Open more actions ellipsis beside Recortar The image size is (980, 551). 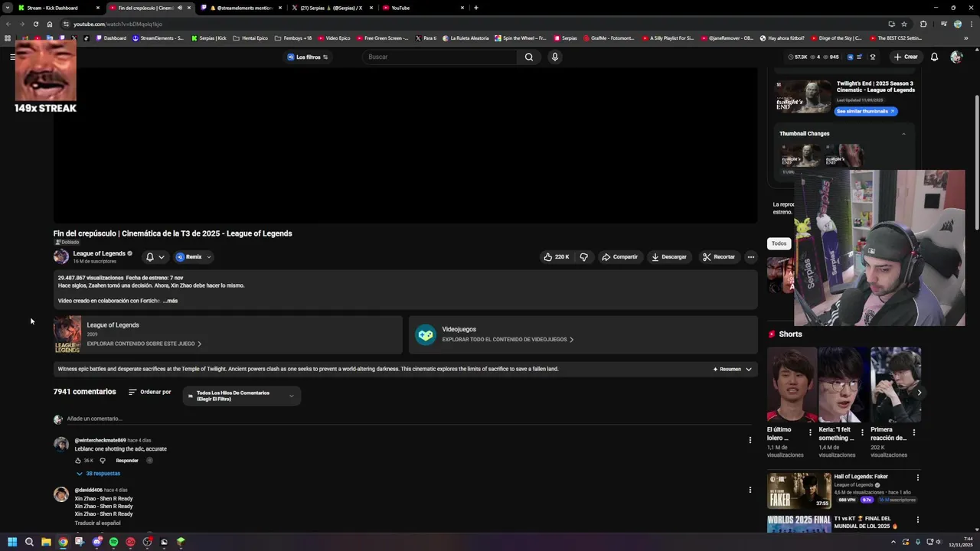[x=751, y=257]
